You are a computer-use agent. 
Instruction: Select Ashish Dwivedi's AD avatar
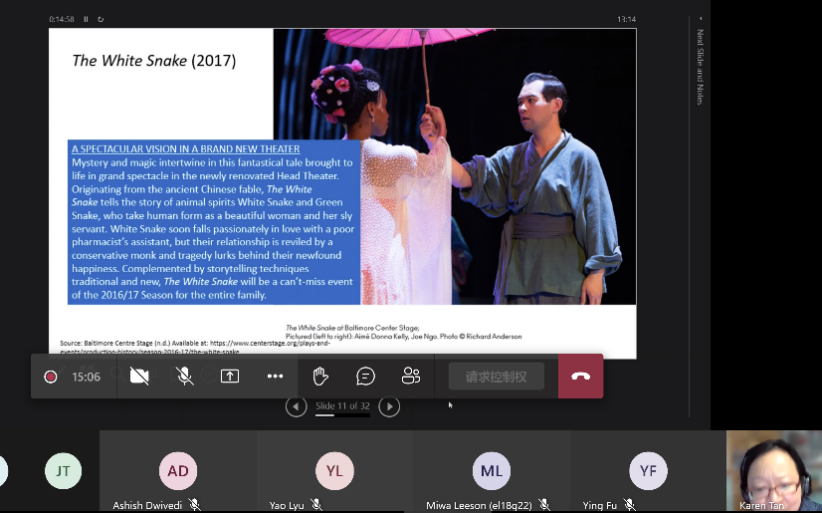178,471
